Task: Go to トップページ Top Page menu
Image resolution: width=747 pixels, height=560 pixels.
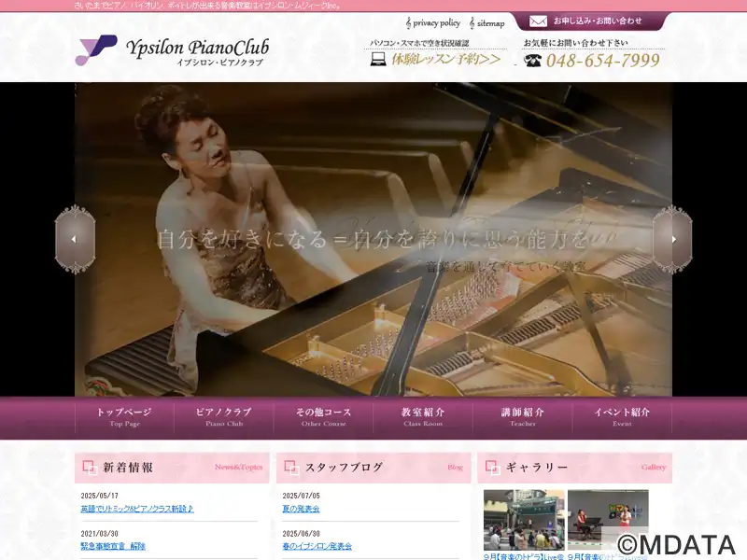Action: [124, 416]
